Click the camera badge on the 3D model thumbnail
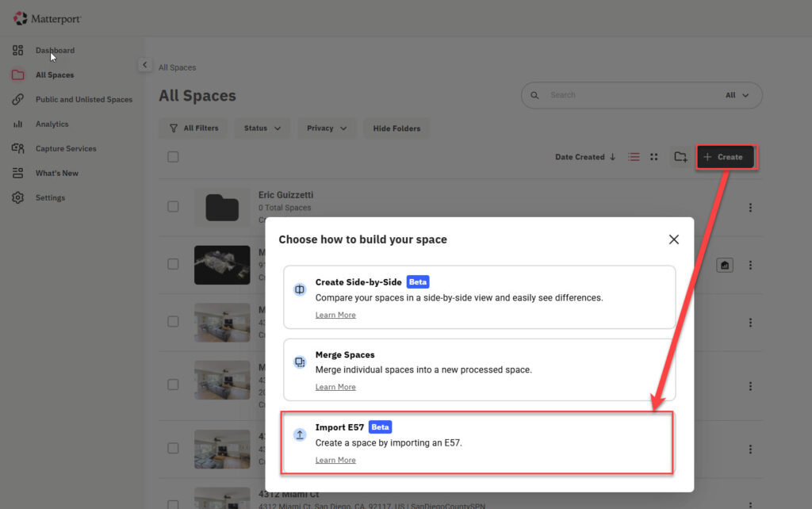 pos(724,265)
